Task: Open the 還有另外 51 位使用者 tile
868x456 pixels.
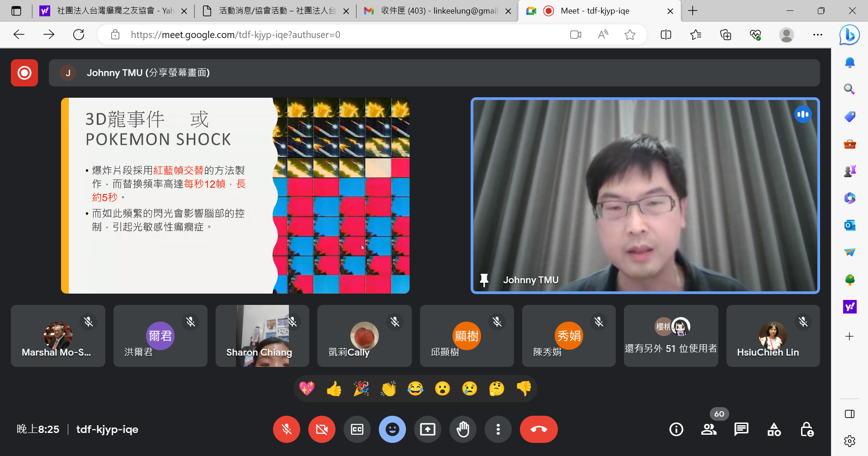Action: tap(671, 336)
